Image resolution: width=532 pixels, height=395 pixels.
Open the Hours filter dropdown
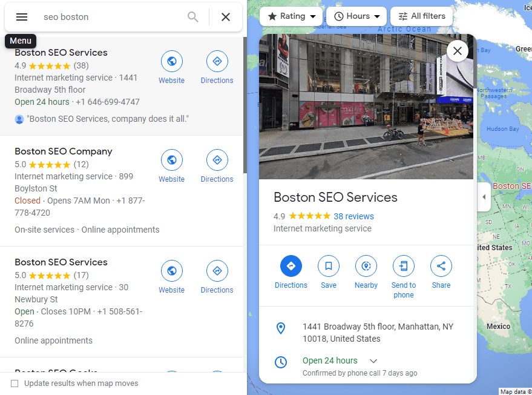356,16
